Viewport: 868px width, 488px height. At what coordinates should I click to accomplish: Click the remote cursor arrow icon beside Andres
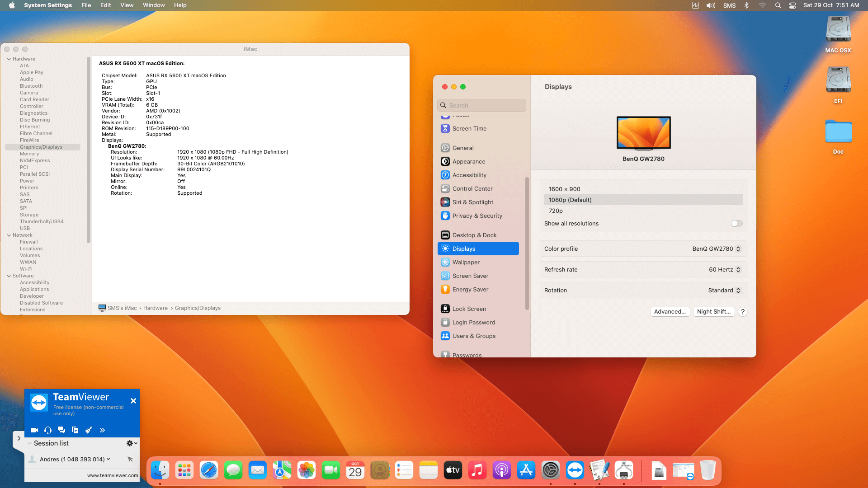click(130, 459)
